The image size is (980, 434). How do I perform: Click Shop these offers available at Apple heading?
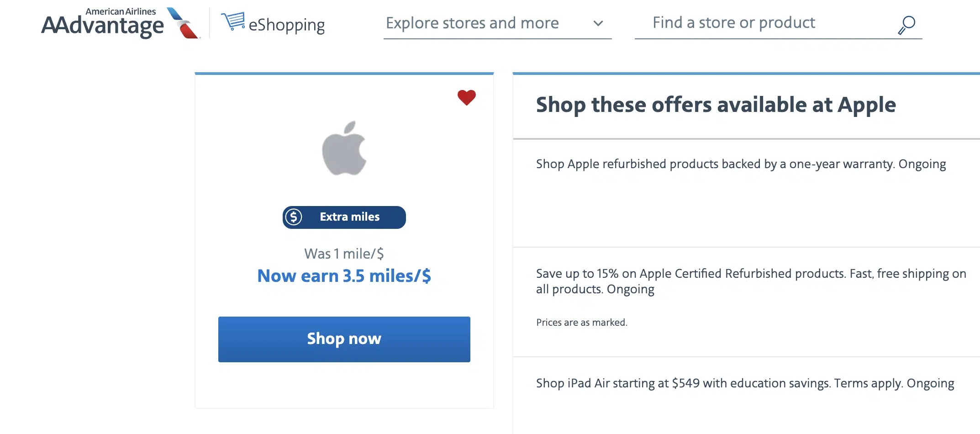[716, 105]
